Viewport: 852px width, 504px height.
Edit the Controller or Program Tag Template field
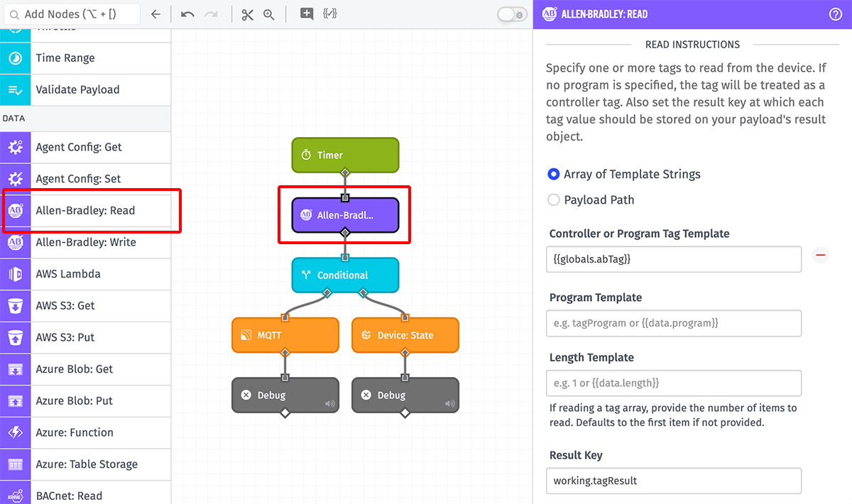[674, 259]
